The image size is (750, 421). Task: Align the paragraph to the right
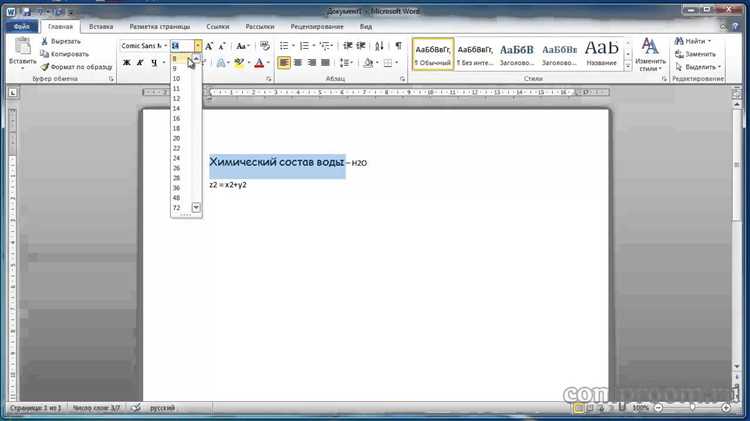(311, 63)
